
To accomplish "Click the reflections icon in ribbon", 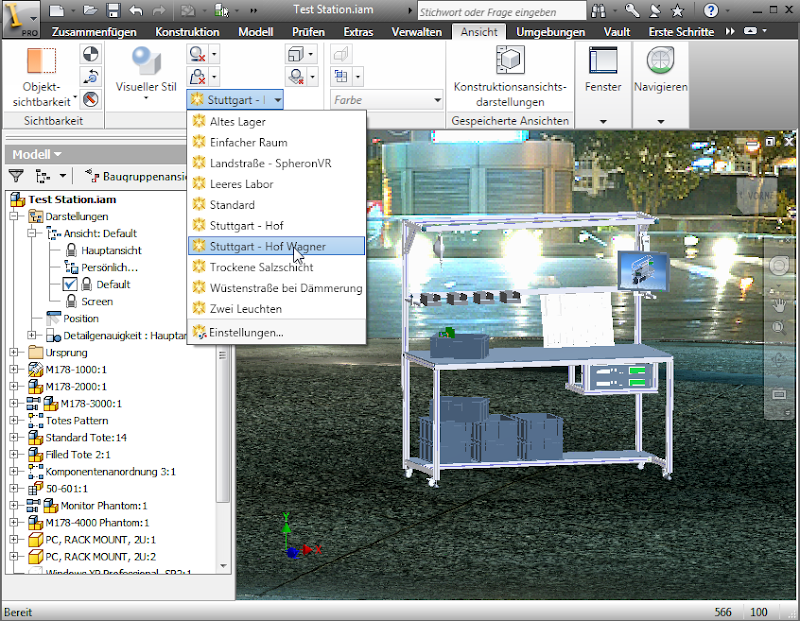I will 197,77.
